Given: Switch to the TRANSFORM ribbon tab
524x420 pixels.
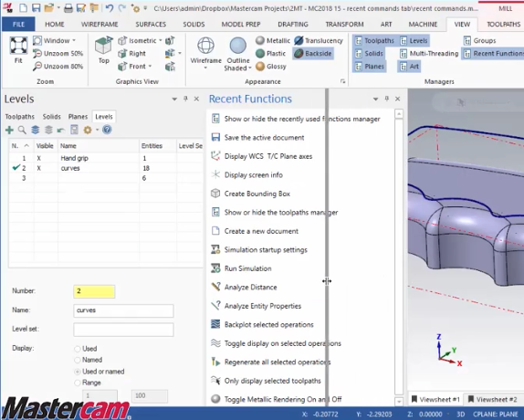Looking at the screenshot, I should [344, 25].
